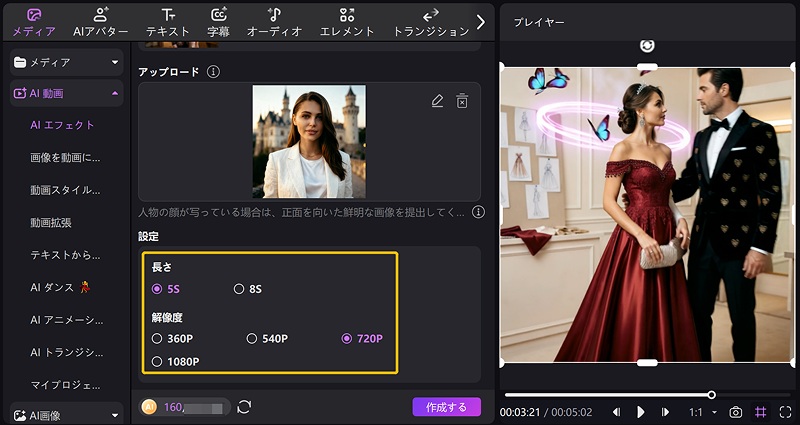Open the トランジション tab
Viewport: 800px width, 425px height.
(x=431, y=22)
